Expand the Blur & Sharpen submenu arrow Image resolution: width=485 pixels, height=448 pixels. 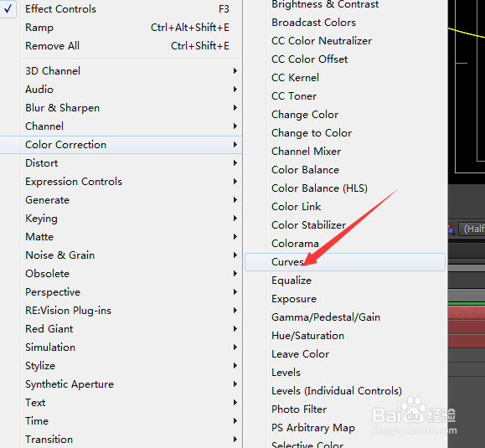tap(235, 107)
